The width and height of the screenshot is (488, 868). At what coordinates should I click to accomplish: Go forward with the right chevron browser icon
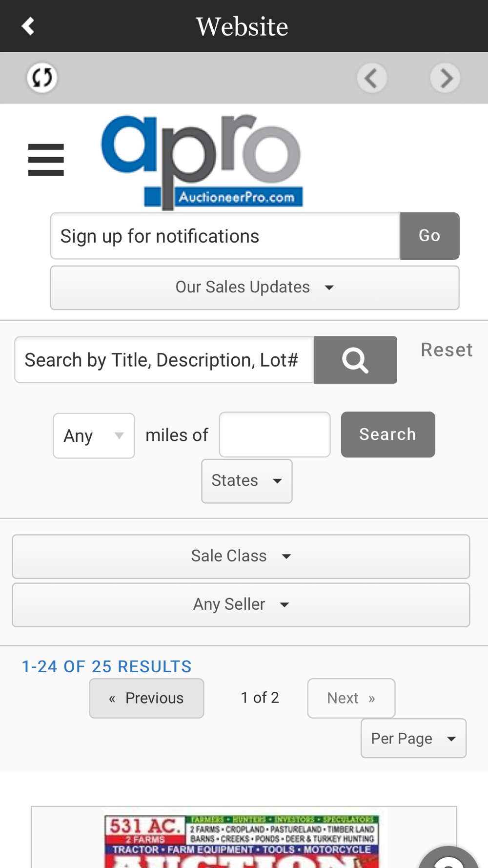point(445,78)
